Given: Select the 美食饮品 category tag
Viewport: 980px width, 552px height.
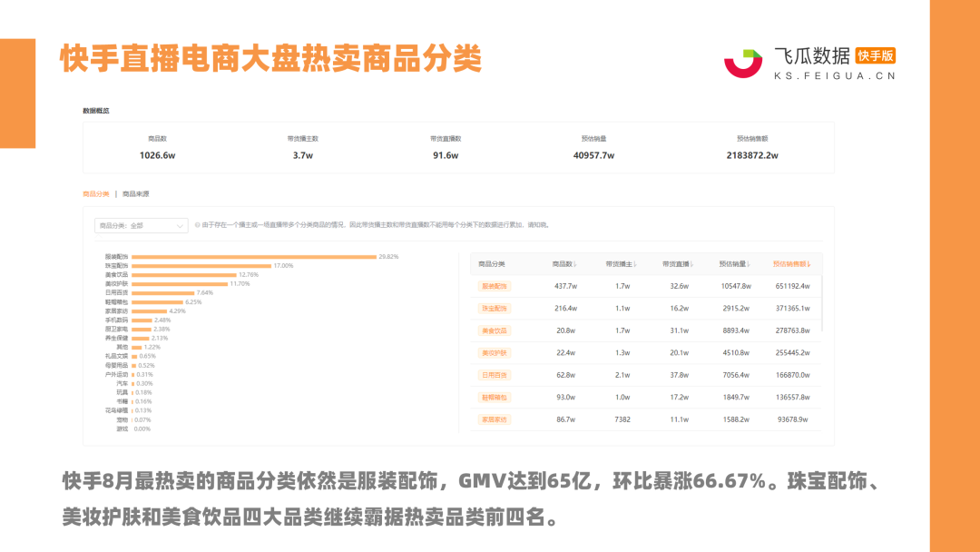Looking at the screenshot, I should pyautogui.click(x=495, y=330).
